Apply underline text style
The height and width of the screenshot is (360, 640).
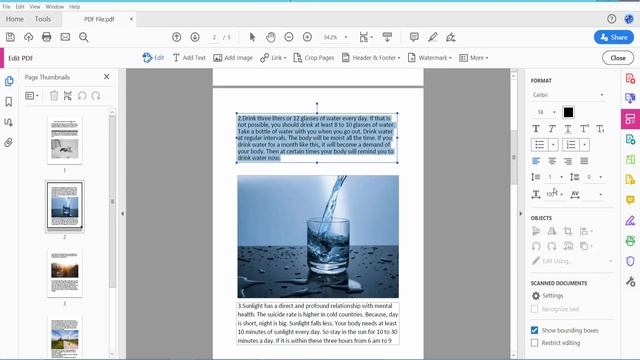(568, 129)
